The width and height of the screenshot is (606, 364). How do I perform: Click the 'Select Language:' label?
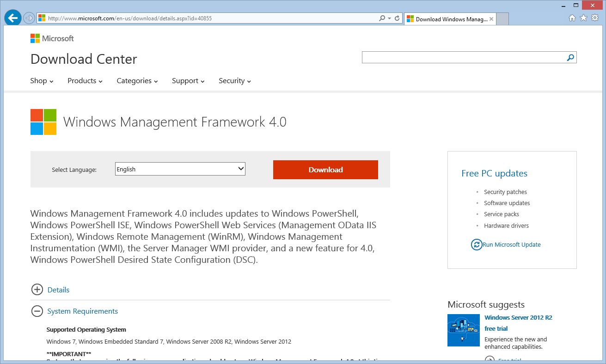[x=74, y=170]
